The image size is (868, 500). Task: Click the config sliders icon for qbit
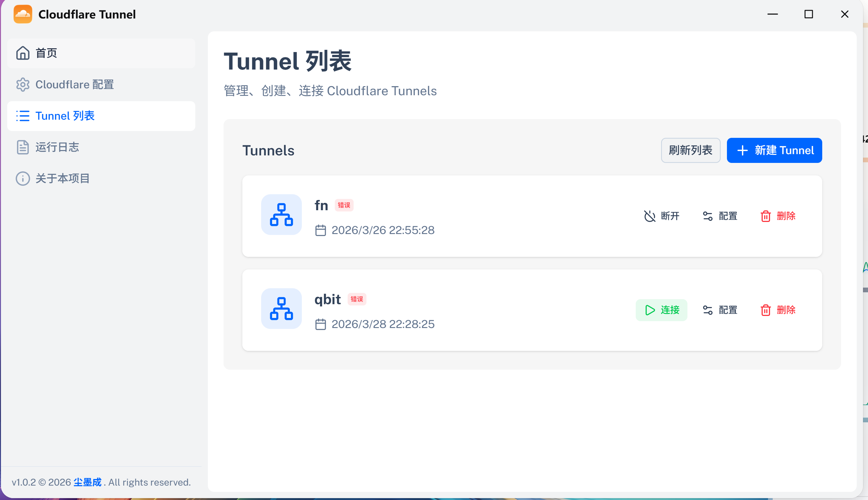(x=707, y=310)
